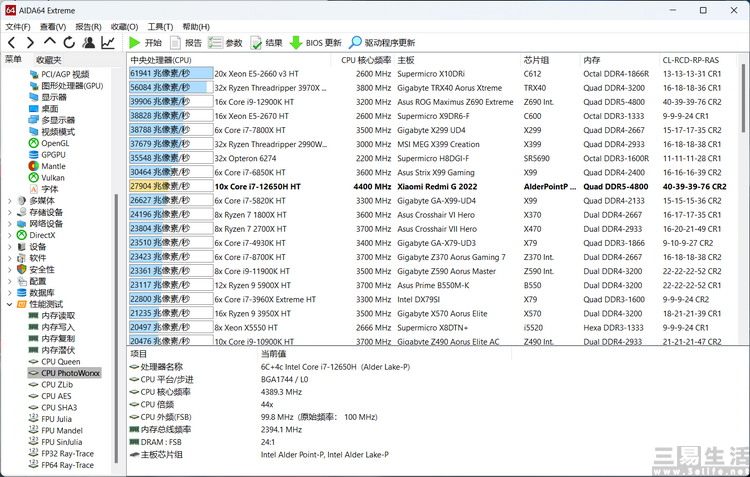Expand the 软件 tree node
This screenshot has height=477, width=750.
[10, 258]
